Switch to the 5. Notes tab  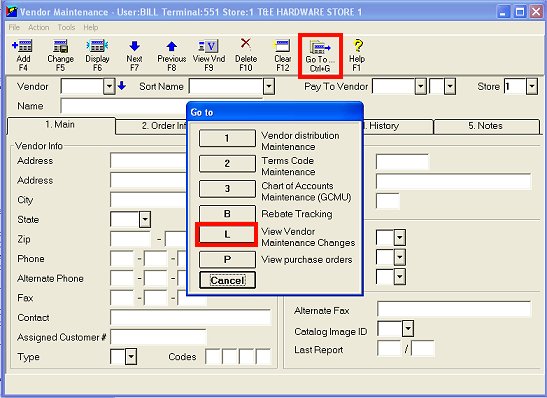(x=486, y=126)
